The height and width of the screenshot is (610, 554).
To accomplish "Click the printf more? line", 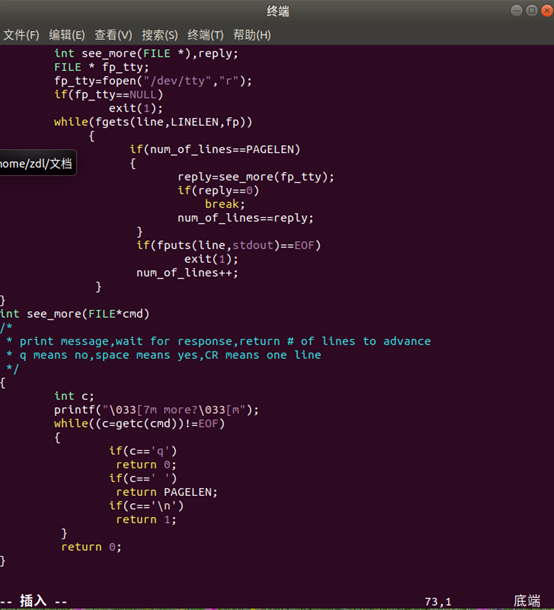I will [156, 410].
